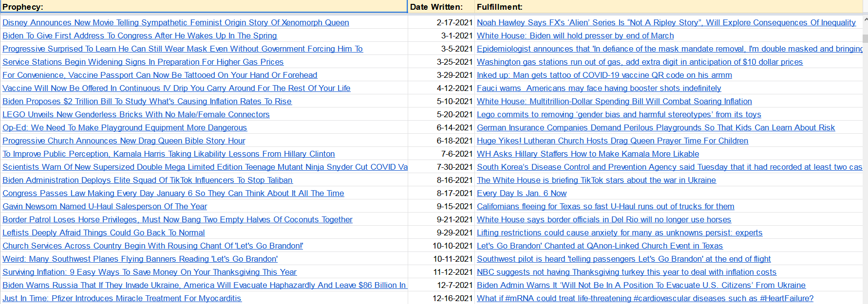Select date cell 11-12-2021
868x304 pixels.
click(x=441, y=272)
